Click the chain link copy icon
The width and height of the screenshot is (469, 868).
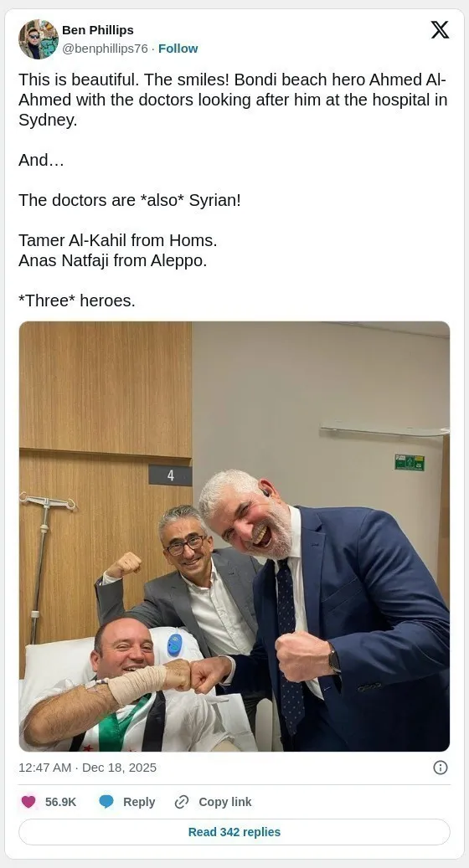point(182,802)
